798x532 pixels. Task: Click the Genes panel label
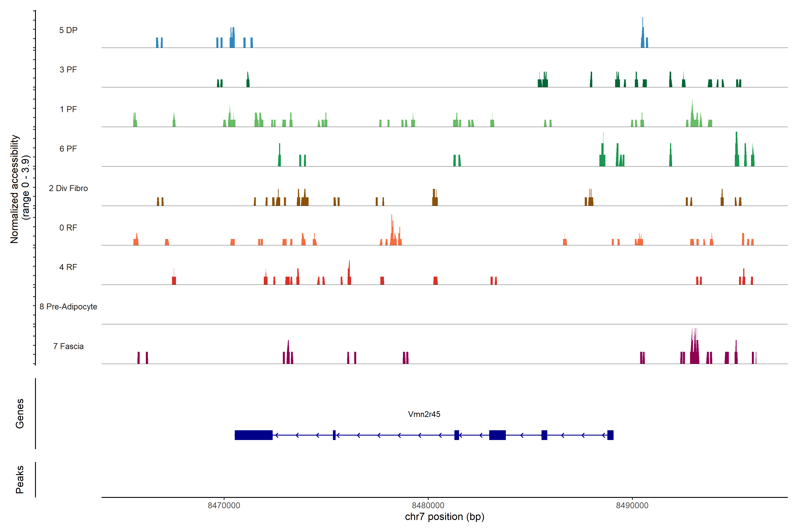tap(20, 413)
